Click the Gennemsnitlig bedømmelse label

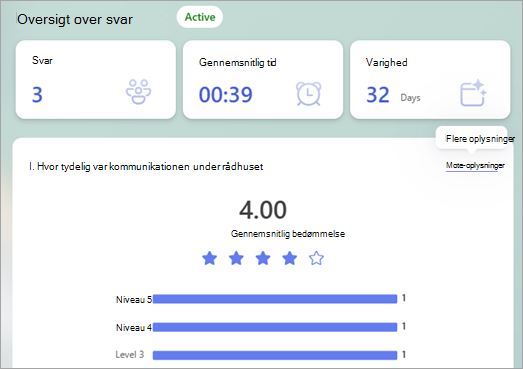pos(288,234)
